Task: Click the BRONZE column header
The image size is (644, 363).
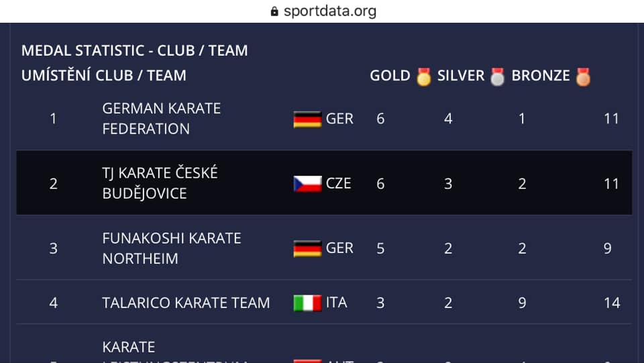Action: [x=541, y=76]
